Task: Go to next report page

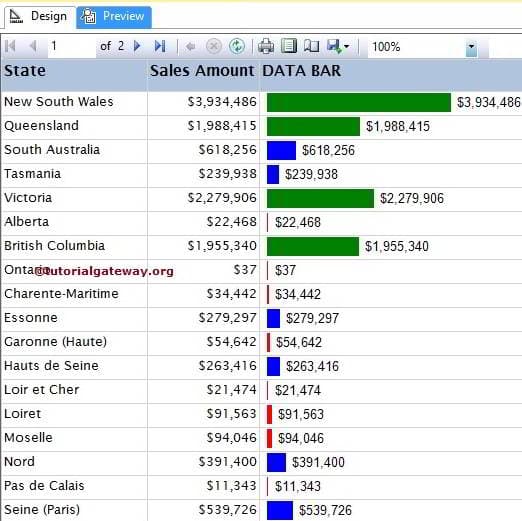Action: click(137, 46)
